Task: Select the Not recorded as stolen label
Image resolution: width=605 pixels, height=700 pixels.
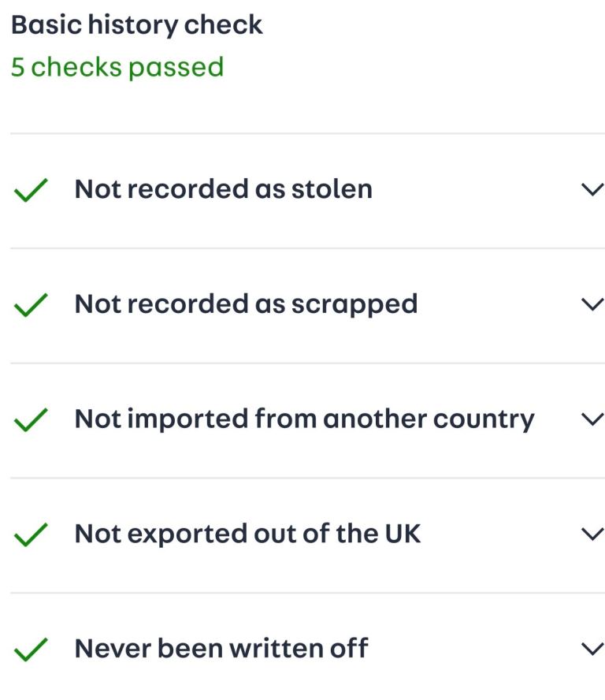Action: point(223,189)
